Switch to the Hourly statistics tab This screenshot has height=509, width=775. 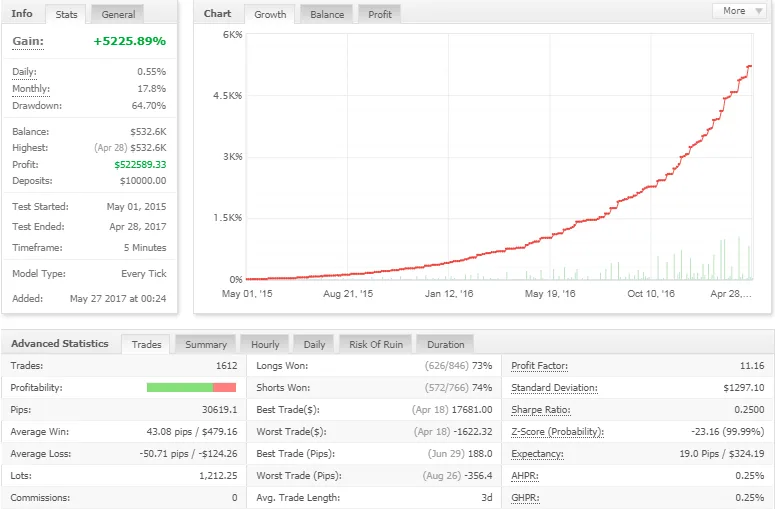[x=265, y=344]
